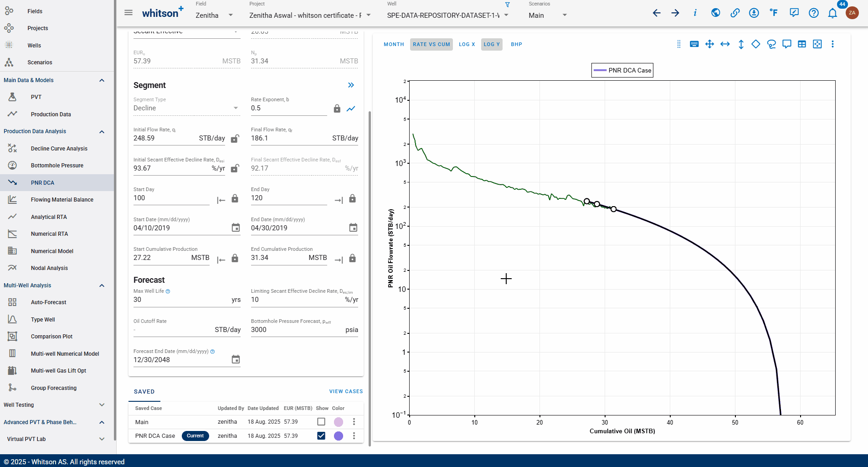This screenshot has width=868, height=467.
Task: Collapse Production Data Analysis section
Action: tap(102, 132)
